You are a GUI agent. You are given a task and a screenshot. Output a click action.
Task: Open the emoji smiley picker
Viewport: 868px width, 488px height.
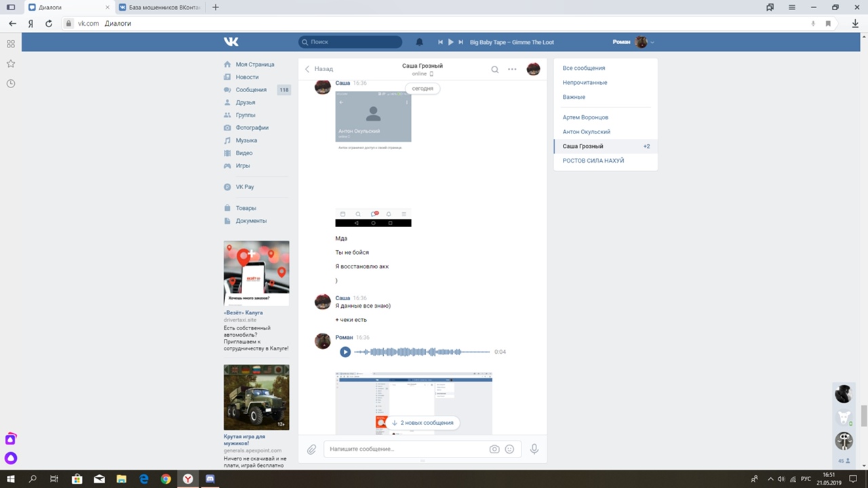click(509, 449)
